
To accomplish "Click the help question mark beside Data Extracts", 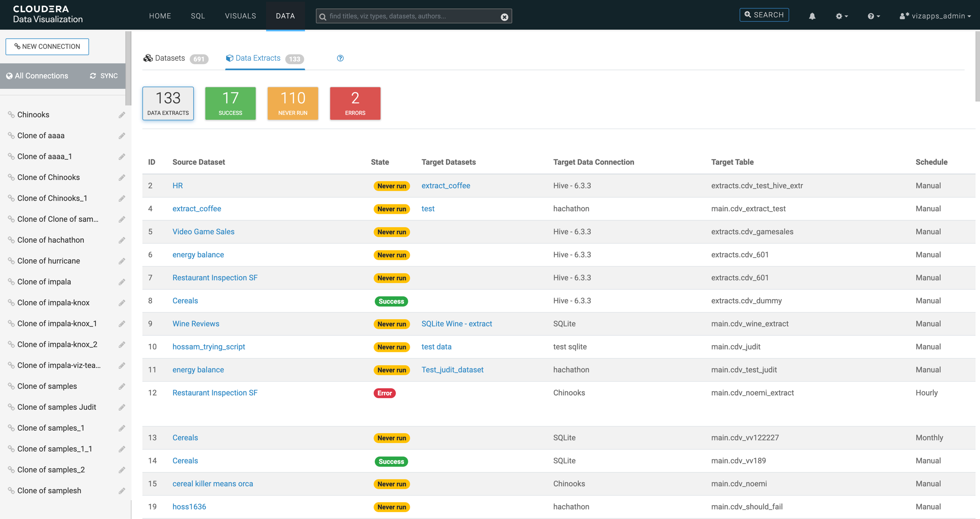I will 340,58.
